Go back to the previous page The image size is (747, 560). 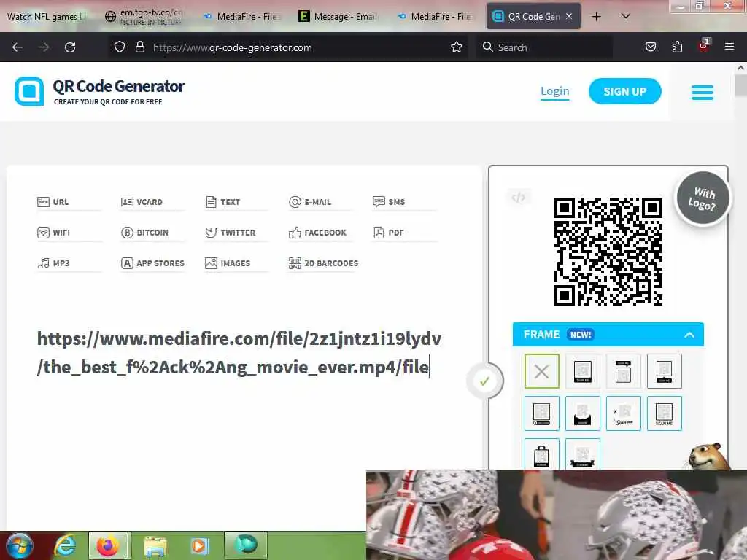point(18,47)
